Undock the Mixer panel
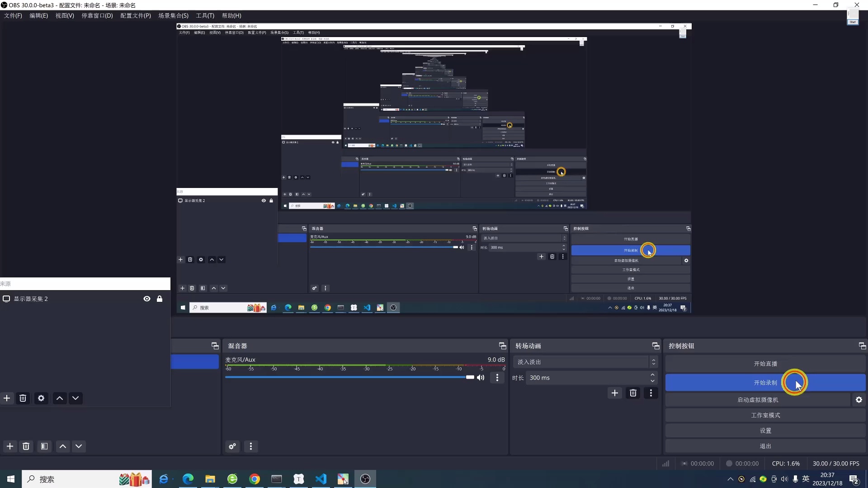 [502, 346]
